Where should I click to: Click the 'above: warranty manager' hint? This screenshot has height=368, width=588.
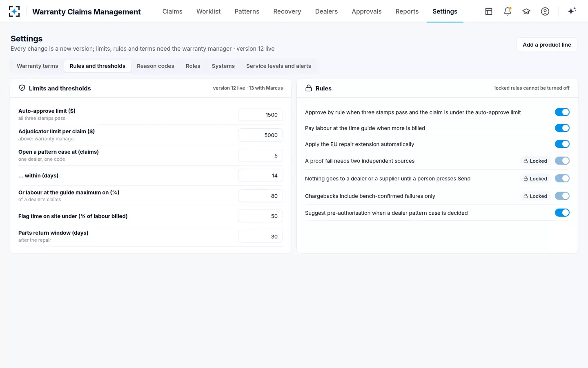(47, 139)
